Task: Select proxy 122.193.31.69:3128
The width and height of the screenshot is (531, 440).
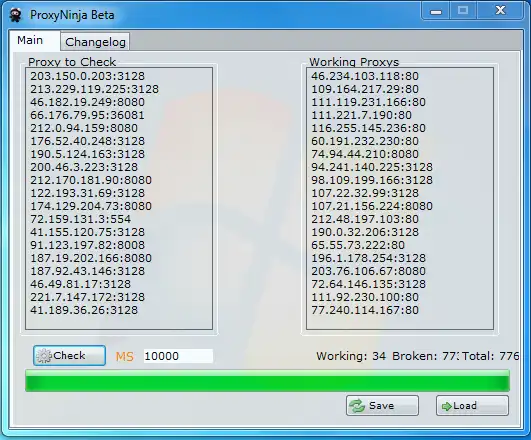Action: (x=87, y=193)
